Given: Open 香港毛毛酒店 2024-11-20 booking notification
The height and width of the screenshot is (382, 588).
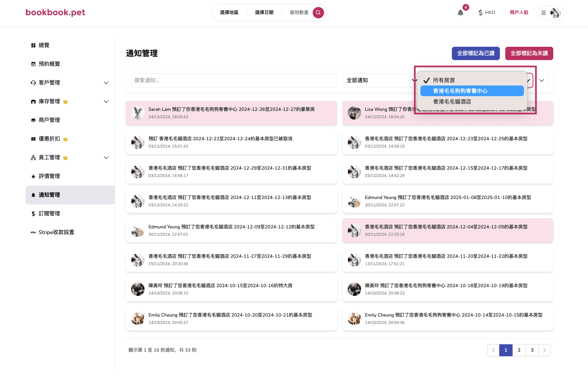Looking at the screenshot, I should tap(448, 260).
